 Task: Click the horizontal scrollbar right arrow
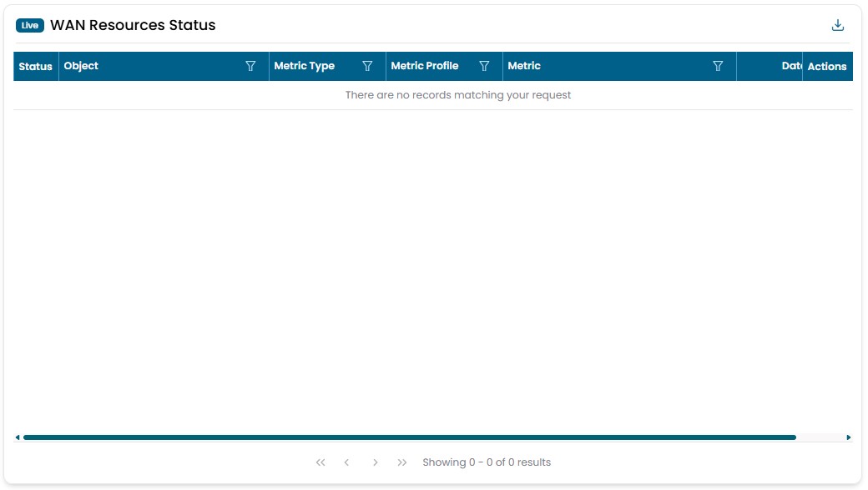tap(849, 437)
